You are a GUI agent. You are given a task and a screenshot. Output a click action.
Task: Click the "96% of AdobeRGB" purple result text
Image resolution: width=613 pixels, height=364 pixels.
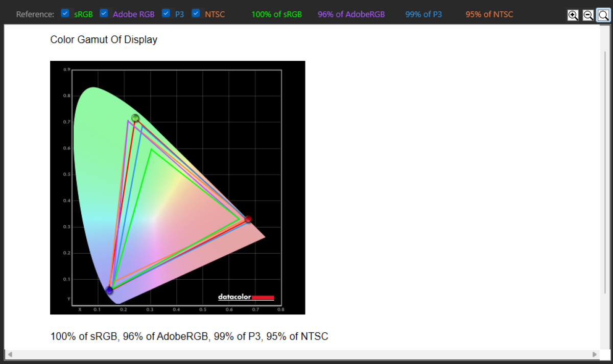coord(351,14)
